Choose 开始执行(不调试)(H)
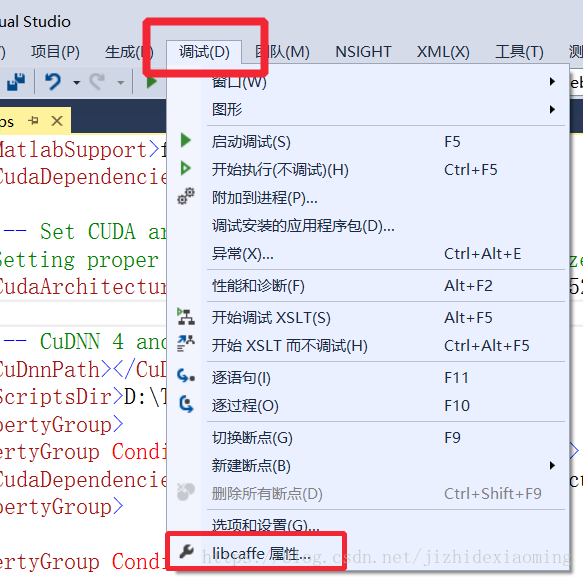 [x=368, y=170]
